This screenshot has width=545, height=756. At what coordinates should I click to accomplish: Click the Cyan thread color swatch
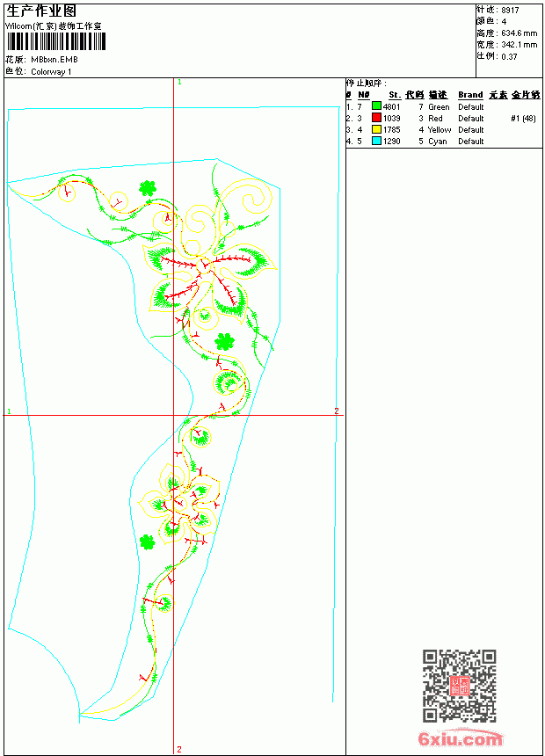tap(376, 141)
